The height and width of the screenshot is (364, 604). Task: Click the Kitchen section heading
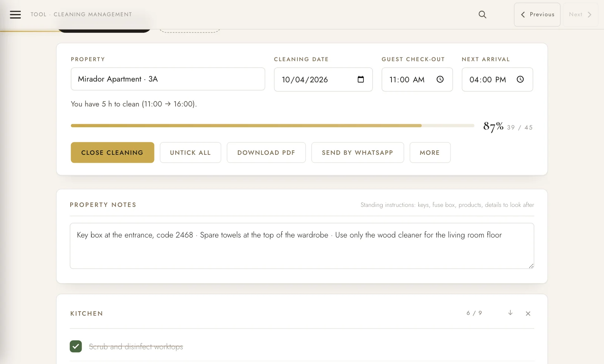pos(86,313)
